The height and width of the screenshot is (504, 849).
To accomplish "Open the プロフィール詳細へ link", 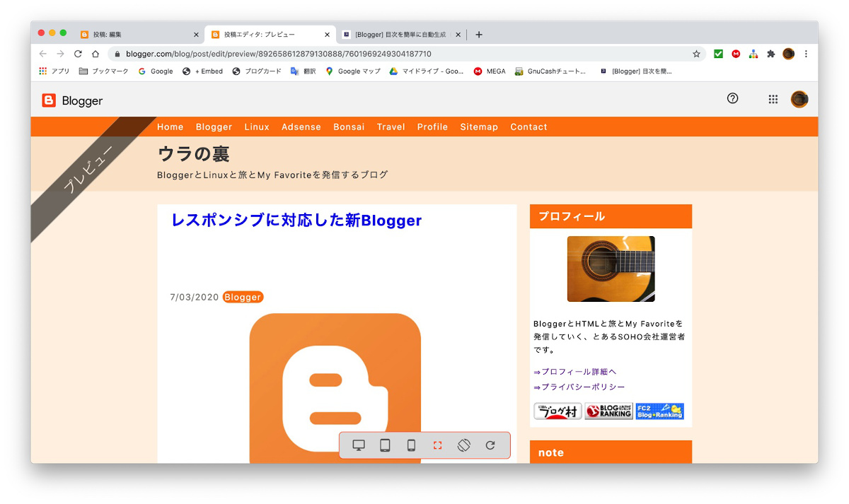I will (x=576, y=372).
